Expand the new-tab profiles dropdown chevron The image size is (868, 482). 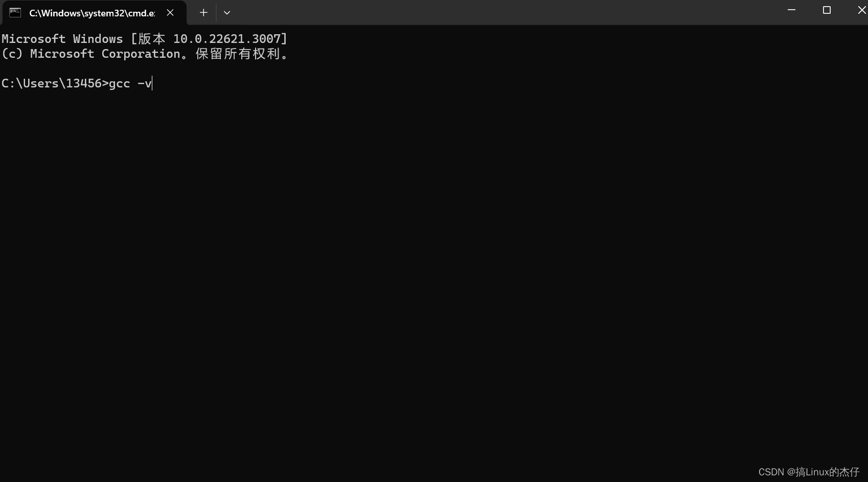pos(227,13)
